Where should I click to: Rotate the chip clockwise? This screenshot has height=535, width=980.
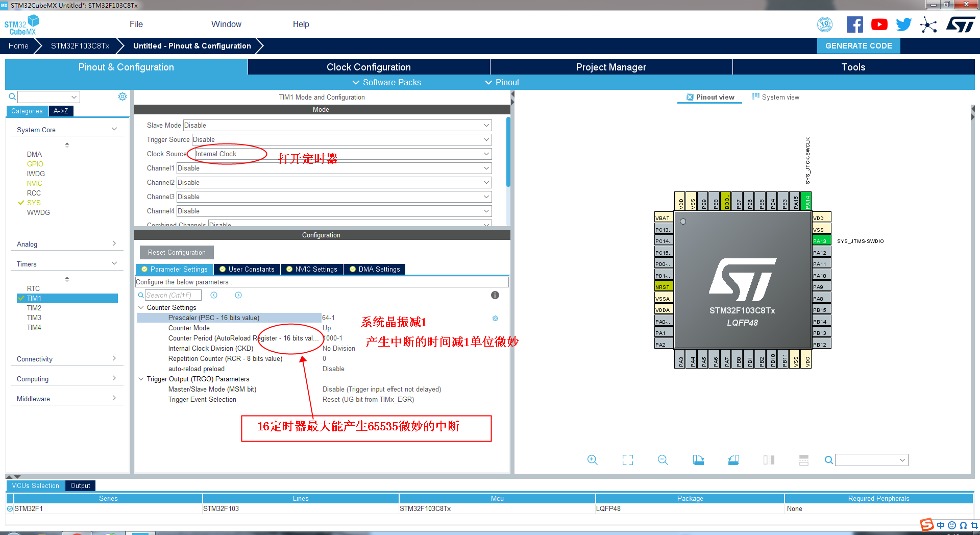698,460
